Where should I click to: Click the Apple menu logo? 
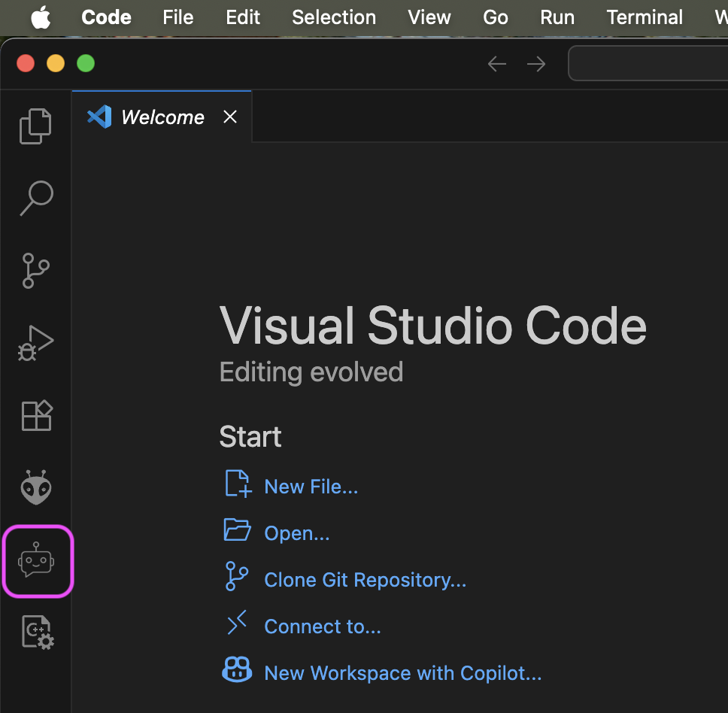point(41,17)
